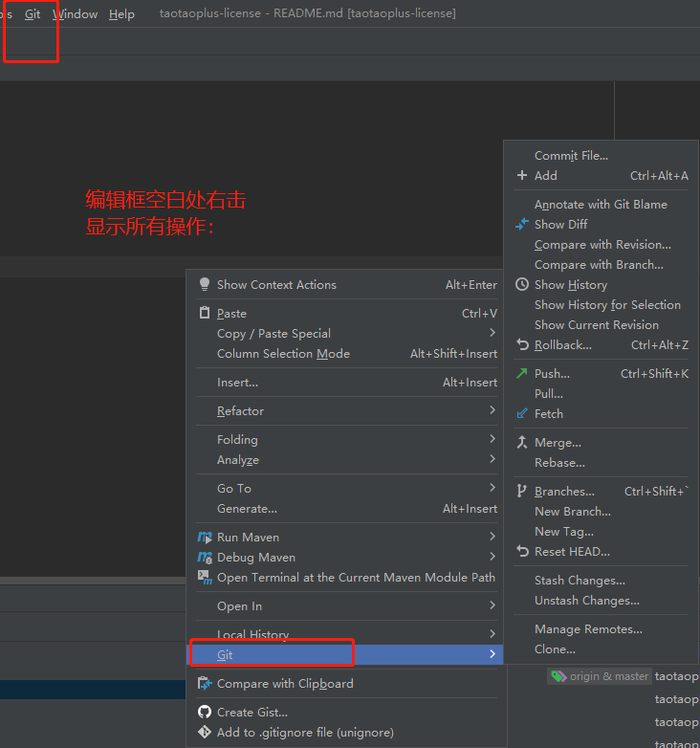The width and height of the screenshot is (700, 748).
Task: Expand the Copy / Paste Special submenu arrow
Action: [x=492, y=333]
